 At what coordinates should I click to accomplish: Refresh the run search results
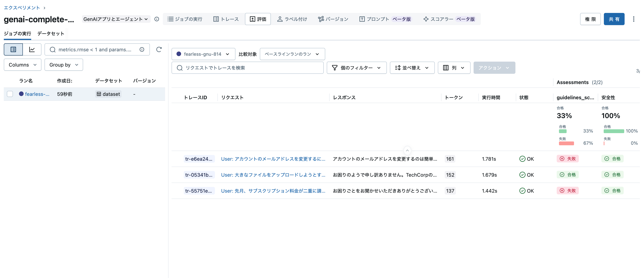pos(159,49)
